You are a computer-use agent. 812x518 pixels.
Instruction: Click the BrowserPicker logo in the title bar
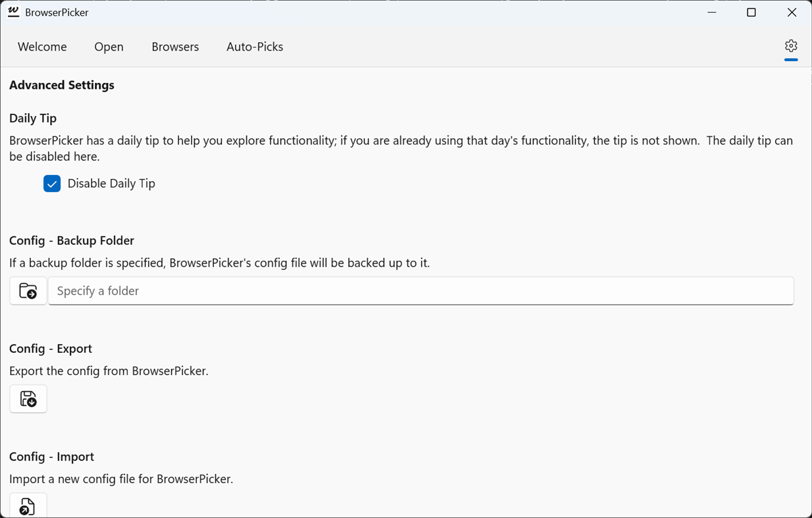[x=13, y=11]
